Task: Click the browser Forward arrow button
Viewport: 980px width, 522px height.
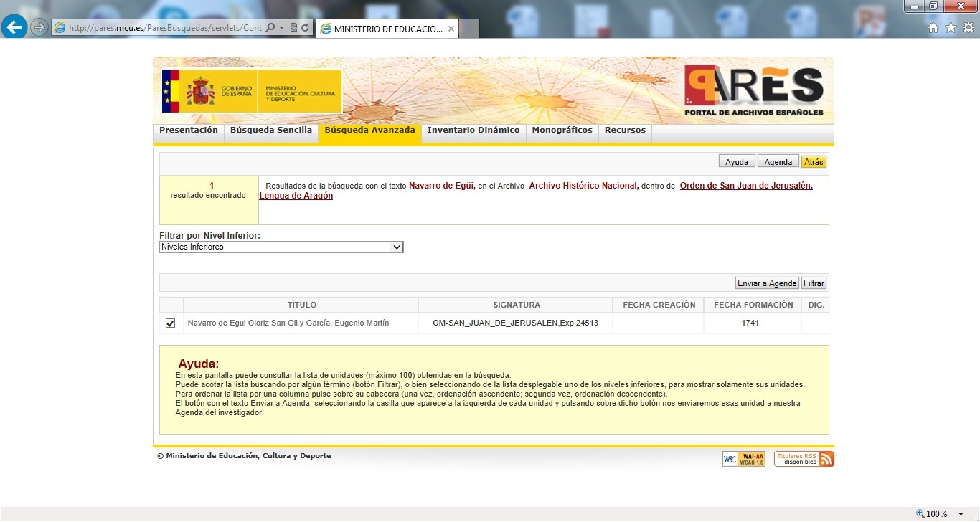Action: click(x=39, y=27)
